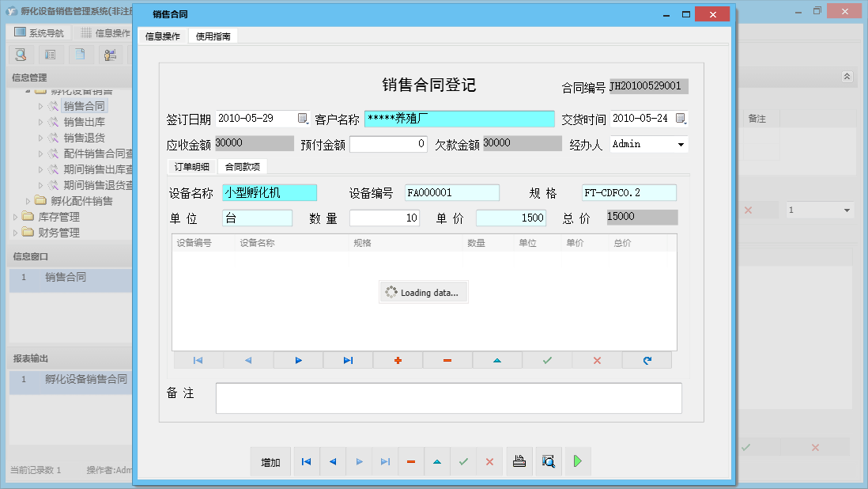Switch to the 使用指南 tab

(212, 35)
